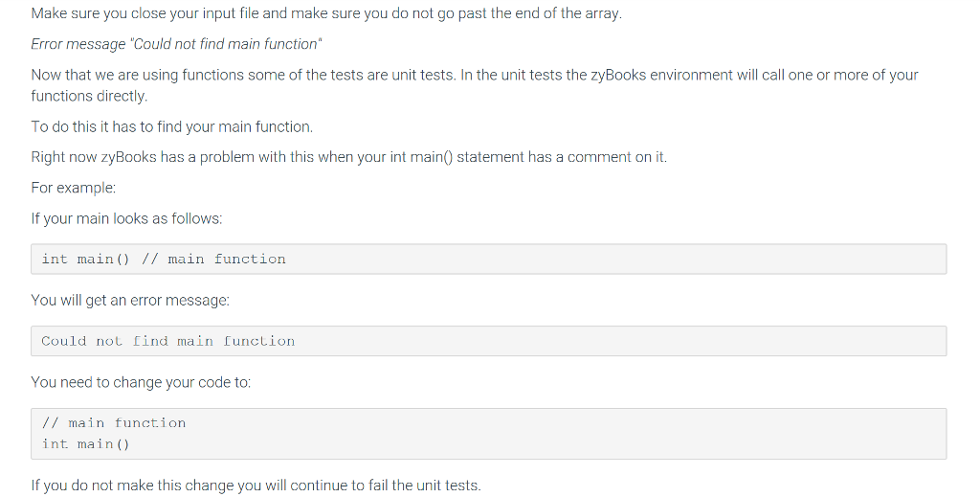Viewport: 980px width, 497px height.
Task: Click the '// main function' comment code line
Action: click(114, 423)
